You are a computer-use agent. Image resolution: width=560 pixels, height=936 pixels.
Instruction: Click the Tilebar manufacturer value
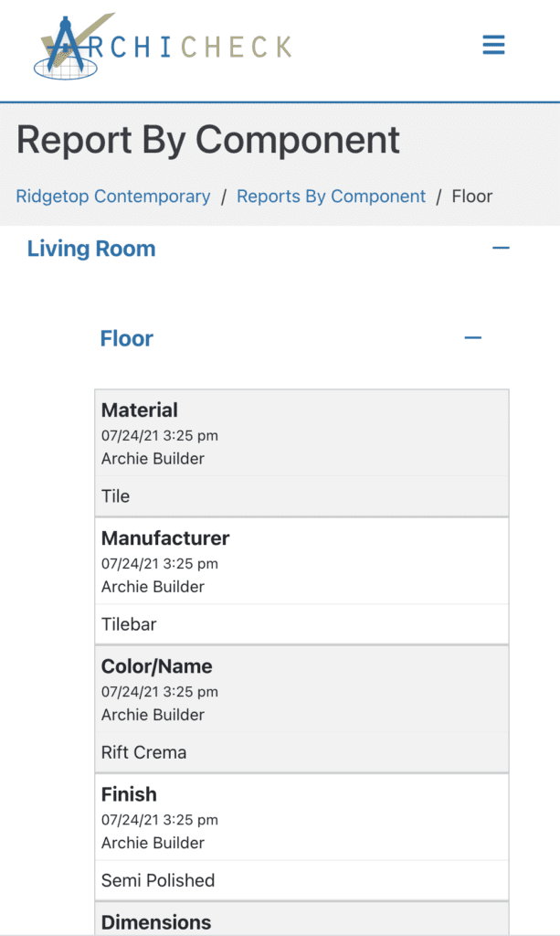coord(129,624)
